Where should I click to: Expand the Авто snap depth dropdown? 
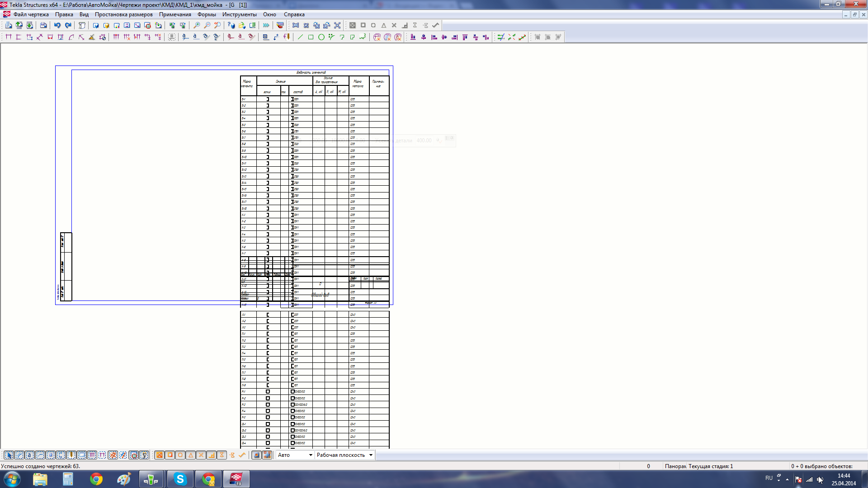(311, 455)
